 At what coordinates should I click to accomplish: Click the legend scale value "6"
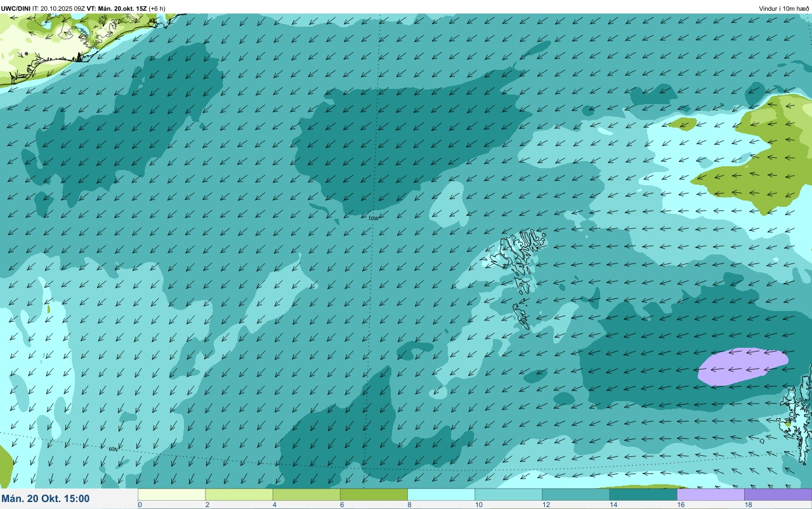point(341,505)
